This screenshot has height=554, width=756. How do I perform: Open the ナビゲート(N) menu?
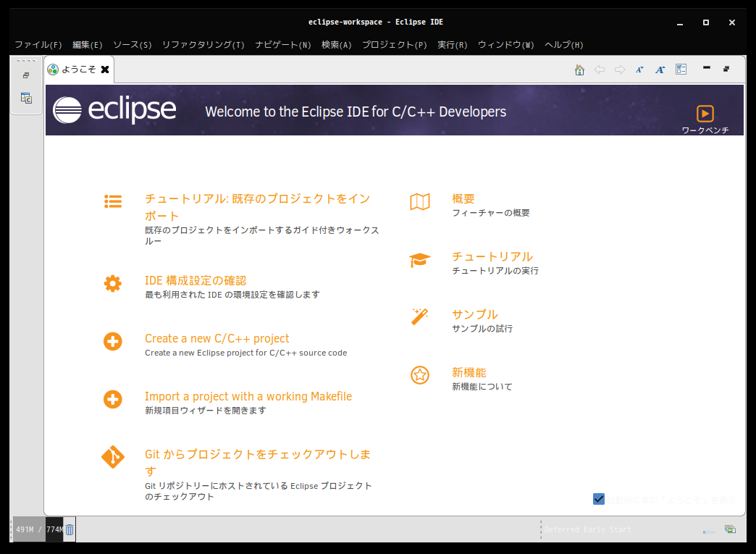(x=283, y=45)
